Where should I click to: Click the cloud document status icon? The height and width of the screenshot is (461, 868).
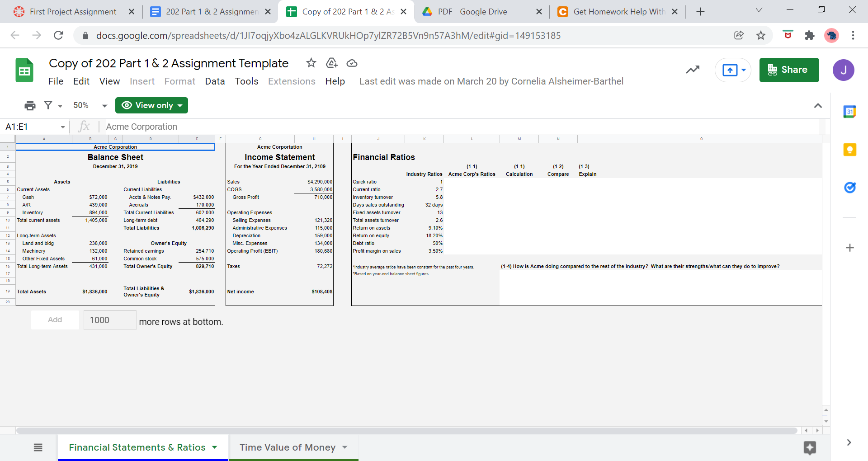click(x=352, y=63)
